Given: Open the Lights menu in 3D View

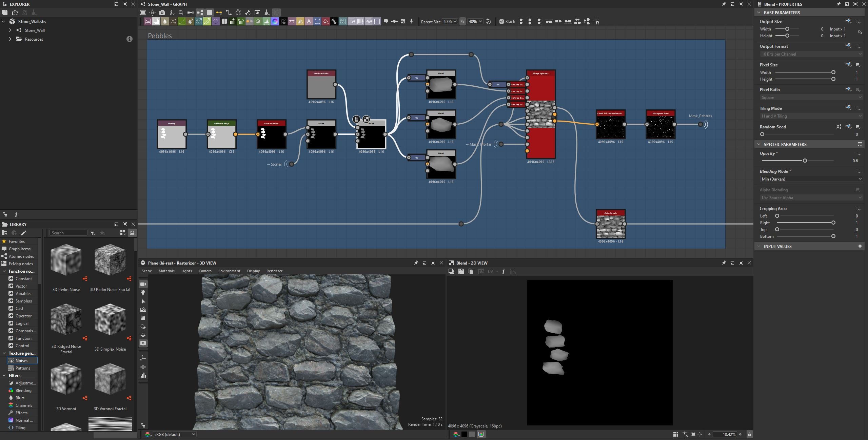Looking at the screenshot, I should (186, 271).
